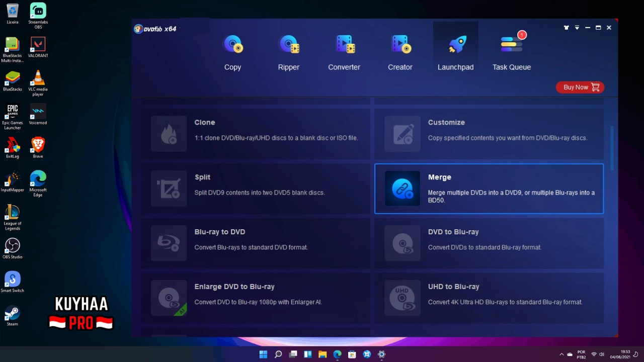
Task: Open Microsoft Store from the taskbar
Action: coord(352,354)
